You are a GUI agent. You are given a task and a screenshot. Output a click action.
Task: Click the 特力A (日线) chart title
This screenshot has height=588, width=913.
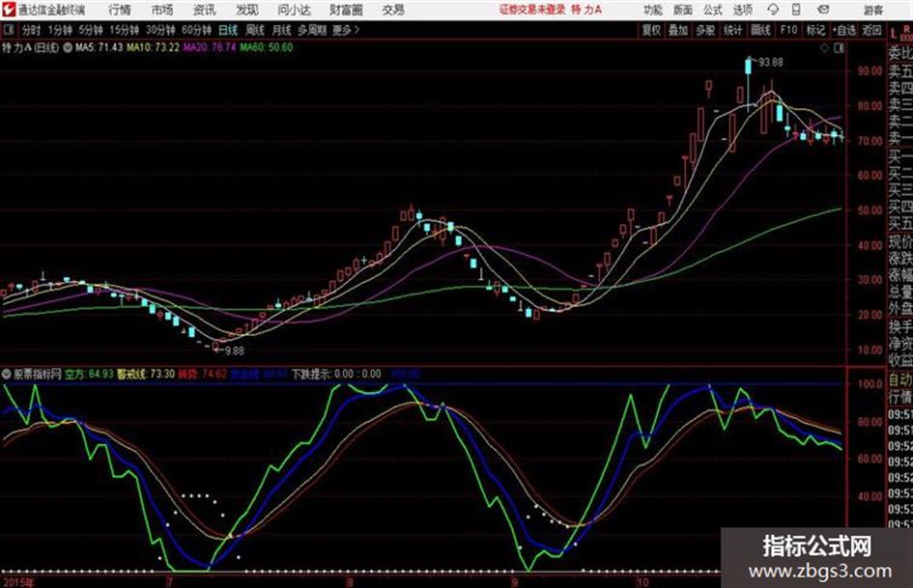30,47
